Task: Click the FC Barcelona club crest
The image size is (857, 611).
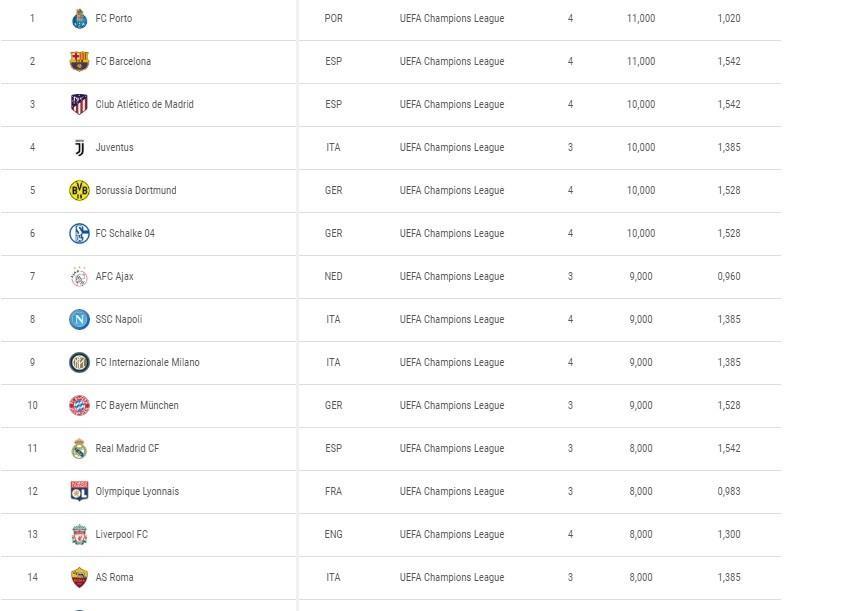Action: pyautogui.click(x=79, y=61)
